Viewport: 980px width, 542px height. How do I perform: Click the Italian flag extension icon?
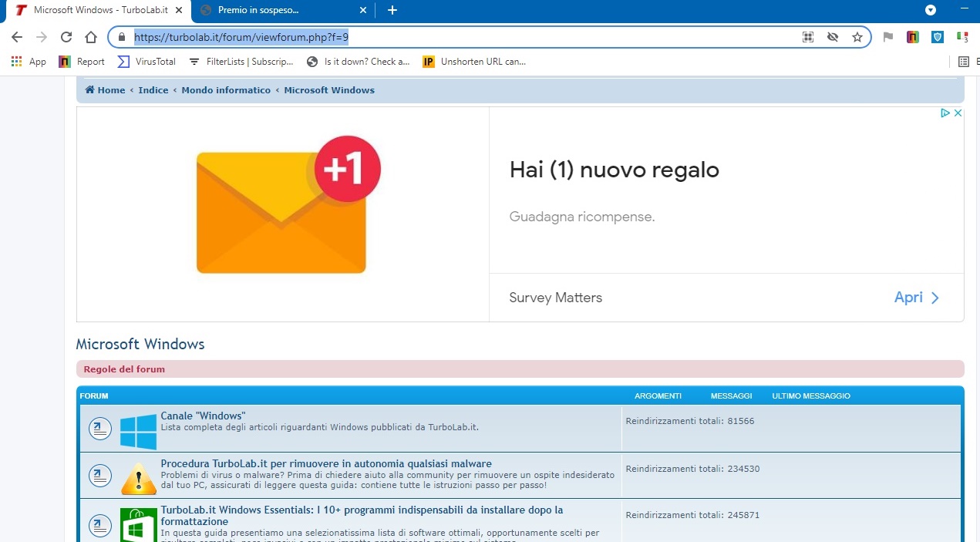pyautogui.click(x=962, y=37)
